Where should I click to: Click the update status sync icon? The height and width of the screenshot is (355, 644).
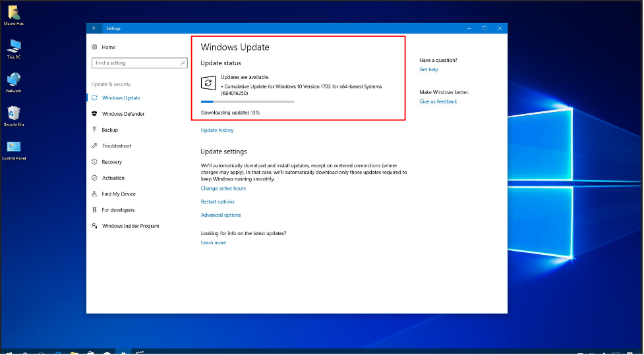[208, 83]
